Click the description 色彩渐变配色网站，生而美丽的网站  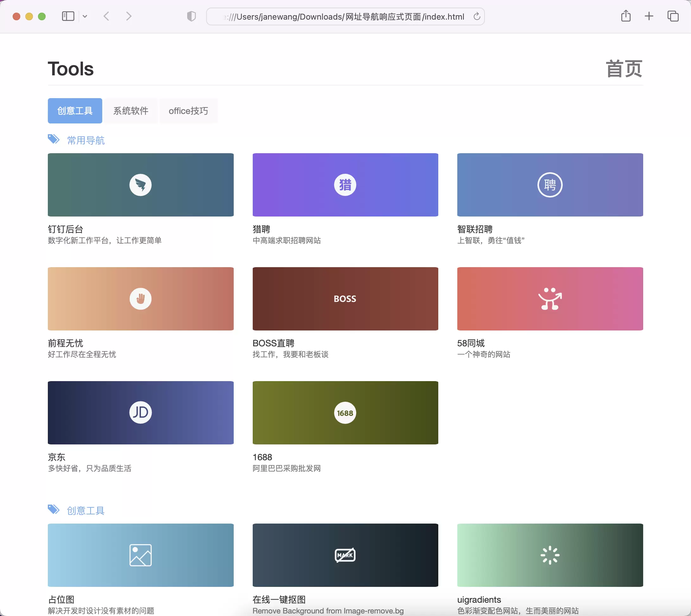518,611
